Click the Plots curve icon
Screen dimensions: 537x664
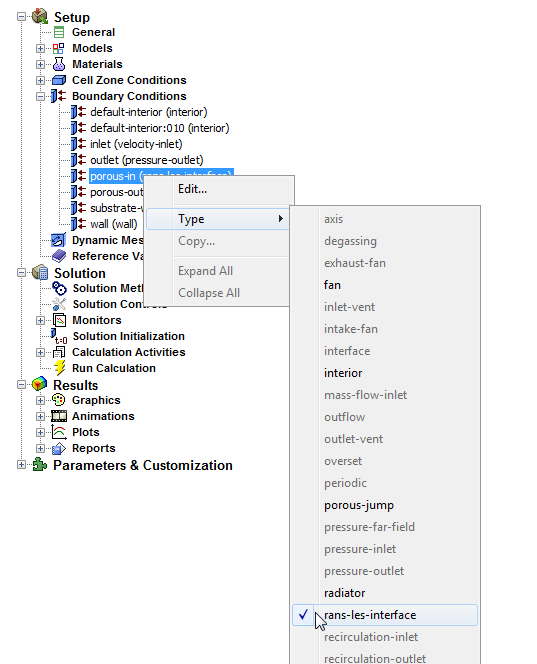59,432
